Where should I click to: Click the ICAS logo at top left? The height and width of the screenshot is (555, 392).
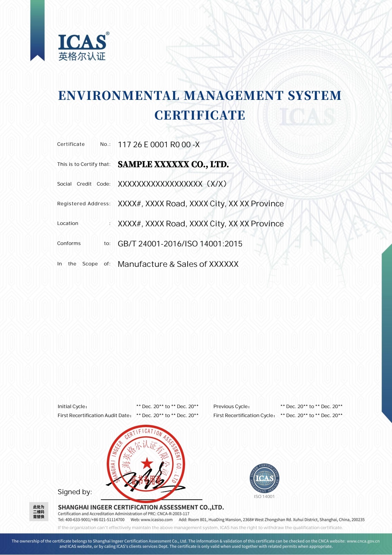pyautogui.click(x=84, y=46)
